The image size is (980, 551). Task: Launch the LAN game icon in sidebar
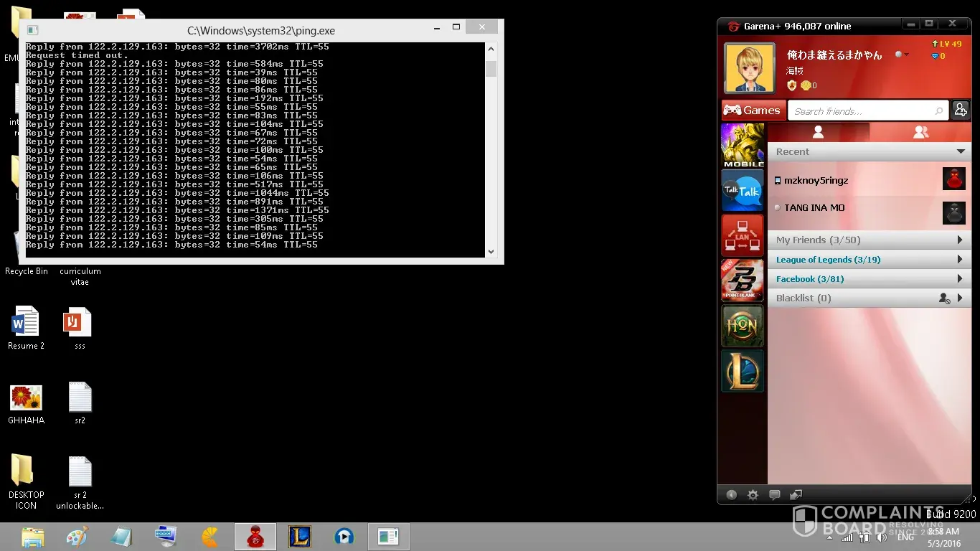[x=742, y=235]
